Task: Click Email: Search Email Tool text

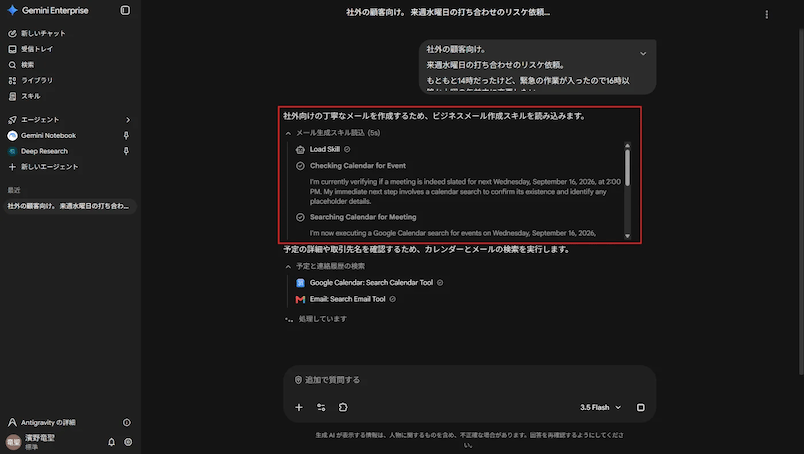Action: coord(347,299)
